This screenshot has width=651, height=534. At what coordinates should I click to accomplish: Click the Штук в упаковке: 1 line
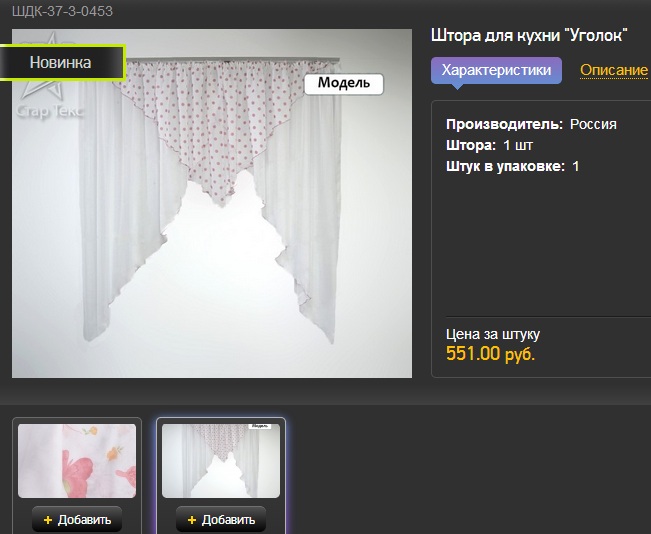click(512, 166)
